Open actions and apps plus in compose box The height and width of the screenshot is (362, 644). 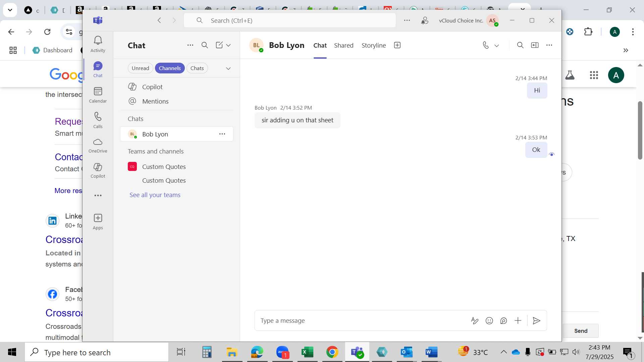[518, 321]
